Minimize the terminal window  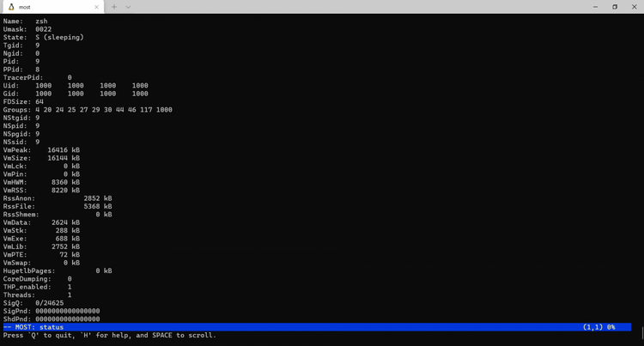tap(596, 7)
